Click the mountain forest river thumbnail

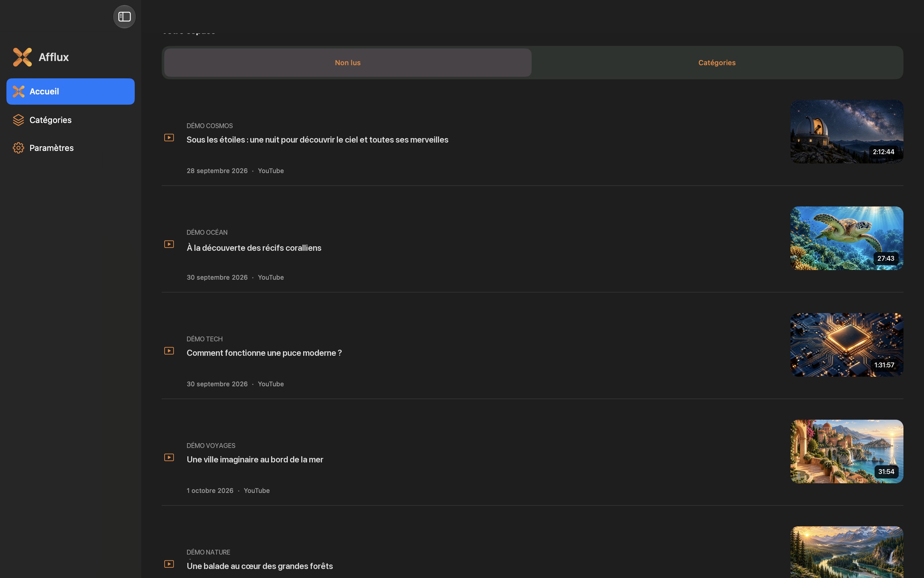(x=847, y=552)
